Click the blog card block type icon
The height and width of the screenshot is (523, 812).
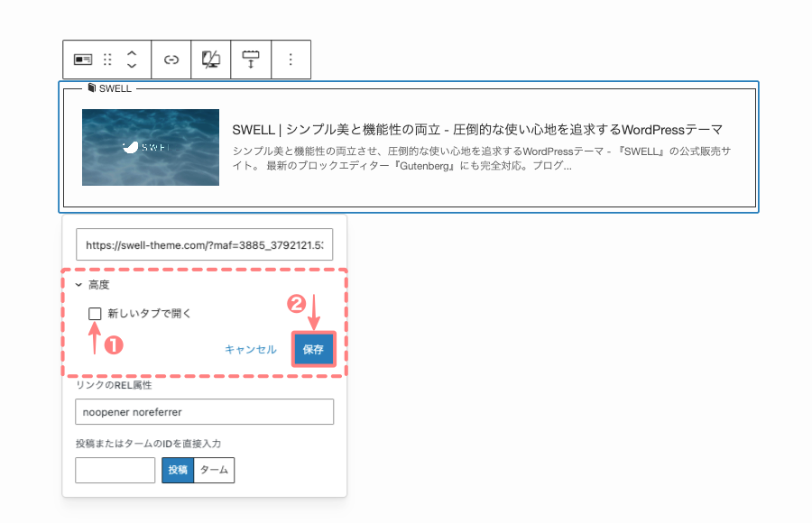83,60
